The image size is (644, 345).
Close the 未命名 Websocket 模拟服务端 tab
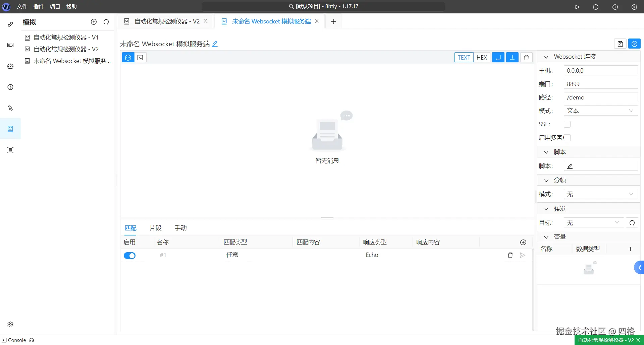tap(317, 21)
